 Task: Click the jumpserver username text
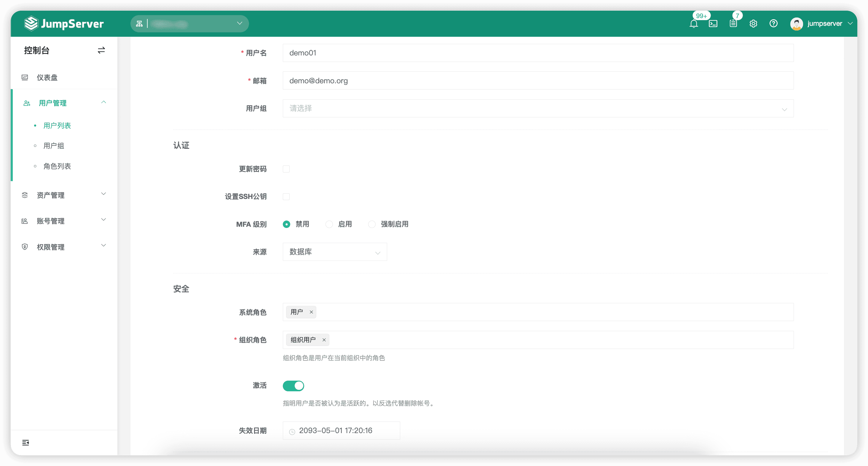[x=824, y=24]
